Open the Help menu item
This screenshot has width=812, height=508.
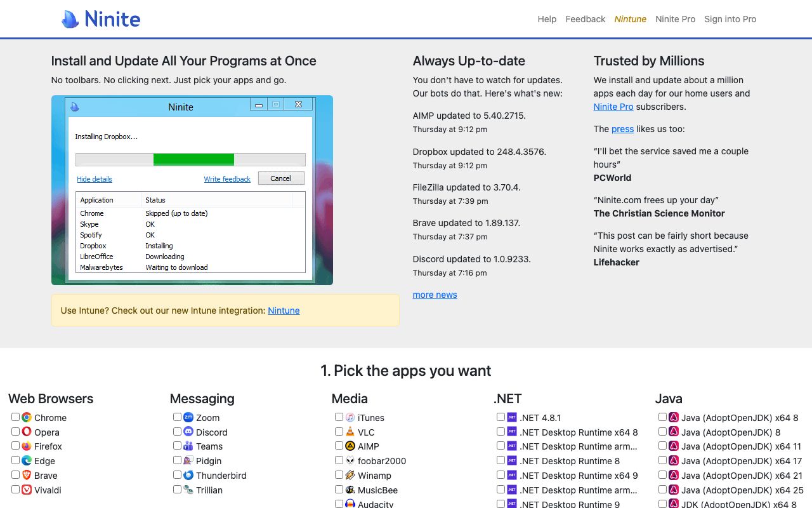pos(547,19)
